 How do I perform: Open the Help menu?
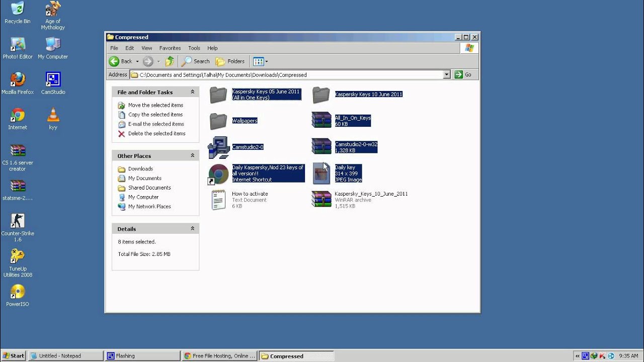[212, 48]
